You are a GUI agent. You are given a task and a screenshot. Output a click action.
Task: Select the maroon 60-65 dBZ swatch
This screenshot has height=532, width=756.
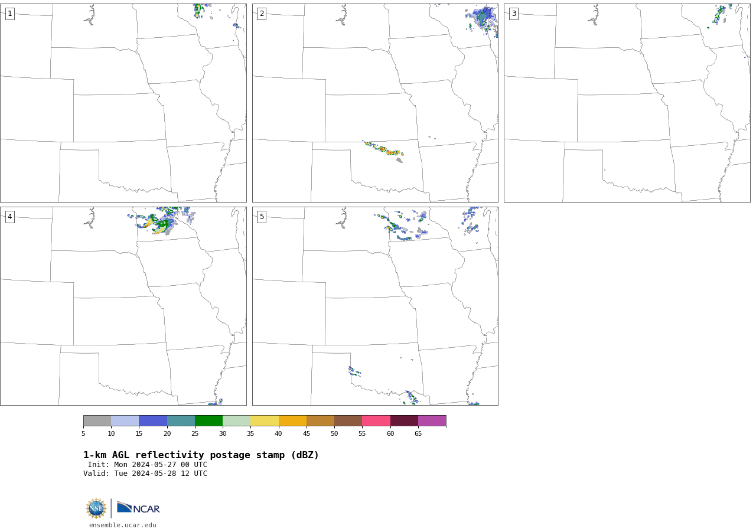404,421
